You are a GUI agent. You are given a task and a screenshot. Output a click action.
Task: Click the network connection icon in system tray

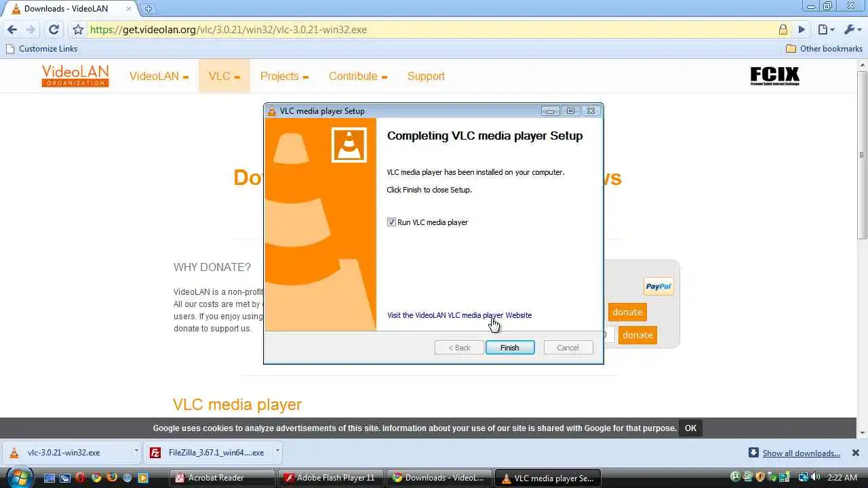(x=803, y=477)
